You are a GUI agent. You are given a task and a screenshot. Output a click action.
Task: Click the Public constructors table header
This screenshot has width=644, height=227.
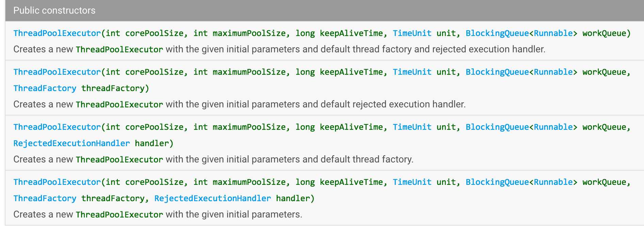54,11
